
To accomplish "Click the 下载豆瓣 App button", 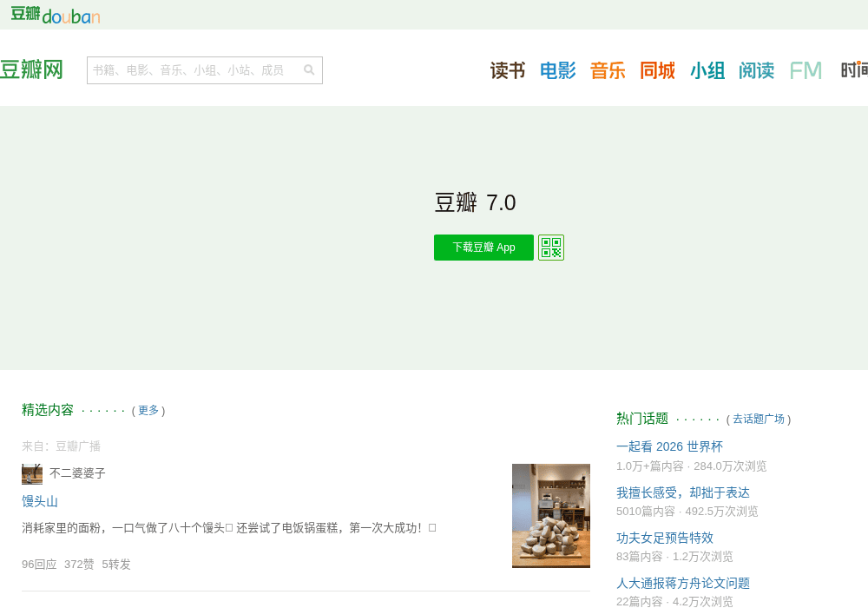I will pyautogui.click(x=483, y=248).
